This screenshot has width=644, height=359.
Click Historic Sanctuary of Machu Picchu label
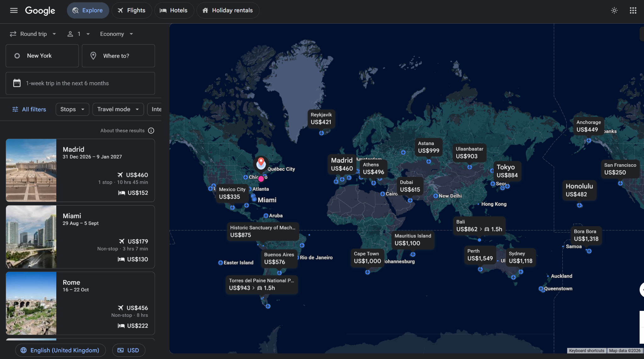click(x=263, y=231)
